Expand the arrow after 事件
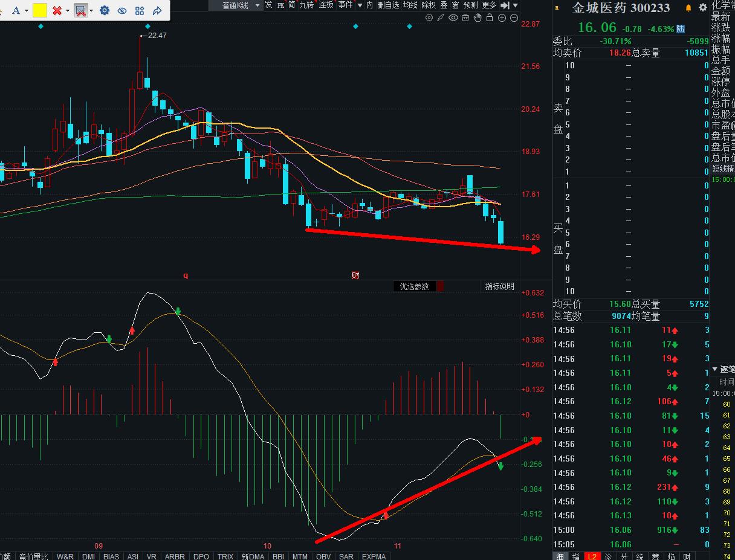The width and height of the screenshot is (735, 560). click(359, 5)
